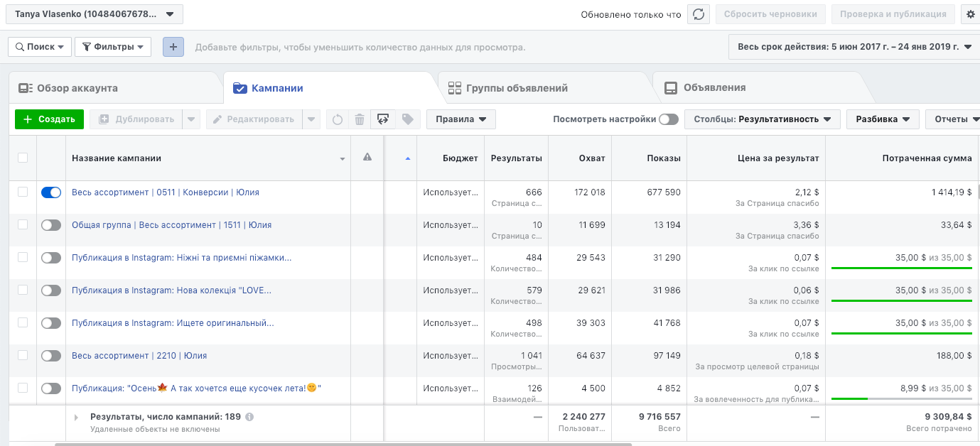Turn on Весь ассортимент 2210 campaign toggle

(x=51, y=356)
